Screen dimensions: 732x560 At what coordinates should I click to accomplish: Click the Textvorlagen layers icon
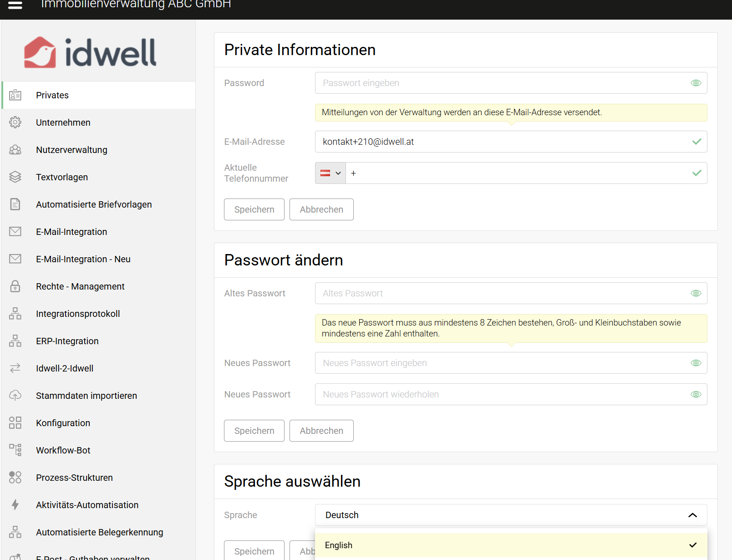15,177
